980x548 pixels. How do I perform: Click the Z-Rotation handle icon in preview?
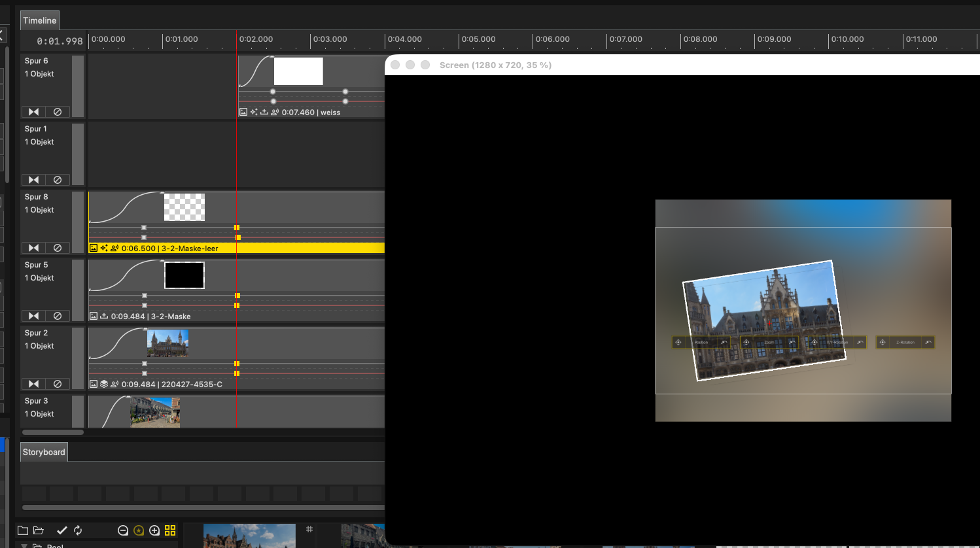pyautogui.click(x=883, y=342)
